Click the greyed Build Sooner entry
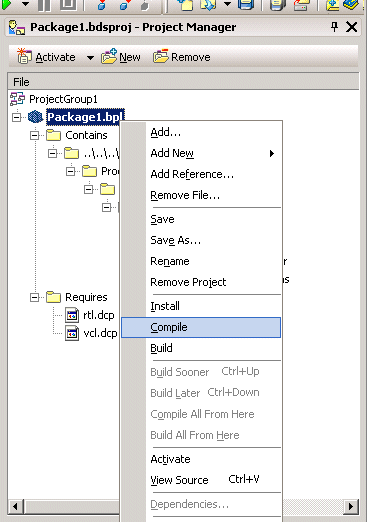The image size is (367, 522). pyautogui.click(x=201, y=372)
